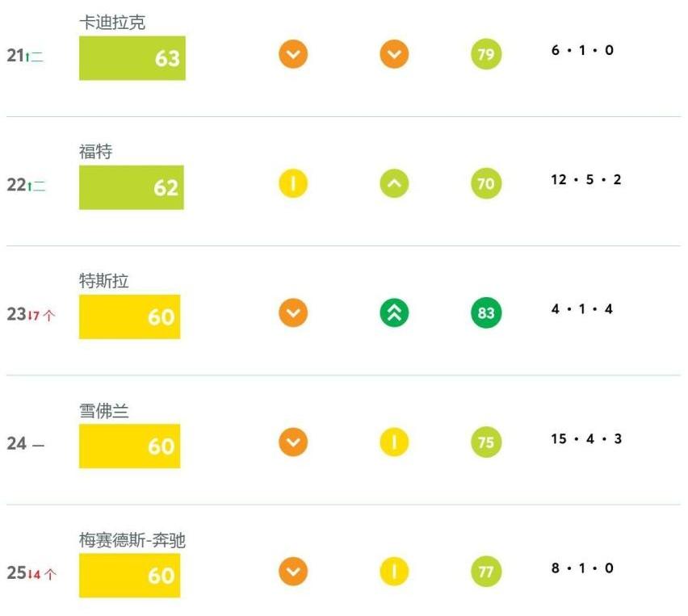Viewport: 688px width, 616px height.
Task: Click the 12 · 5 · 2 model count
Action: [585, 179]
